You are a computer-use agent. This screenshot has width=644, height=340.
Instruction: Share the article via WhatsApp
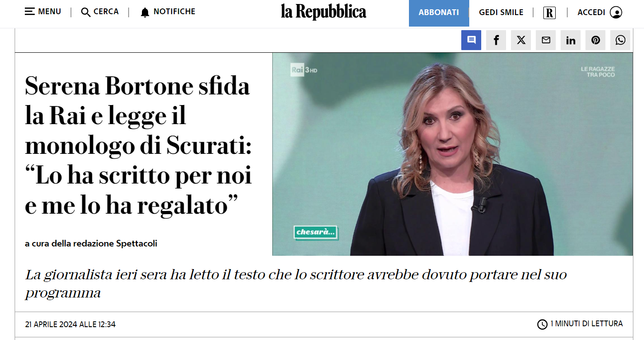tap(620, 40)
